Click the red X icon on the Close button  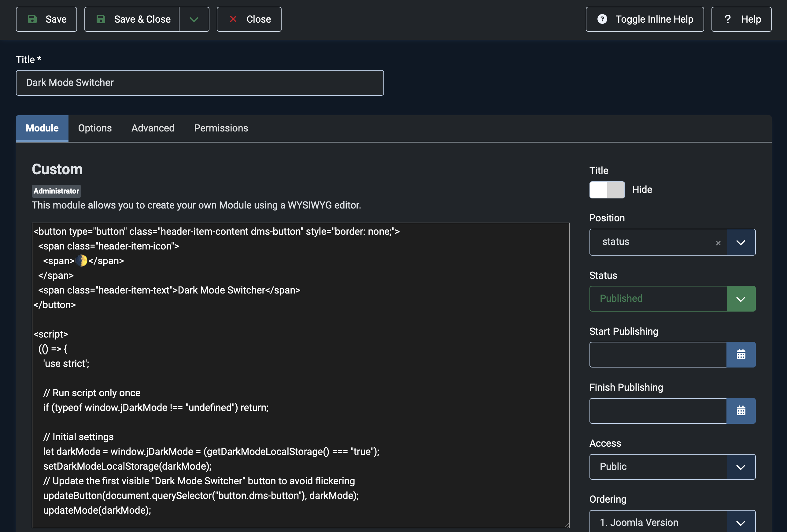click(233, 19)
